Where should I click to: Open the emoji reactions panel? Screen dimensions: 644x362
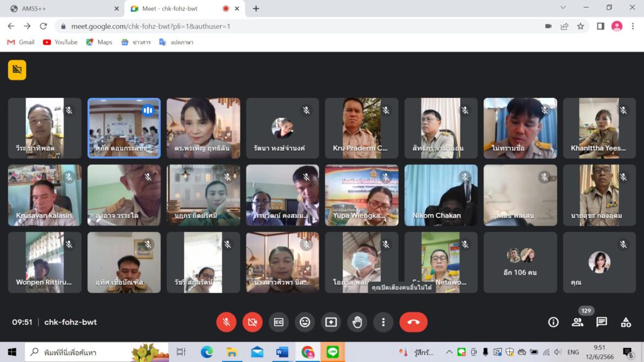coord(305,322)
